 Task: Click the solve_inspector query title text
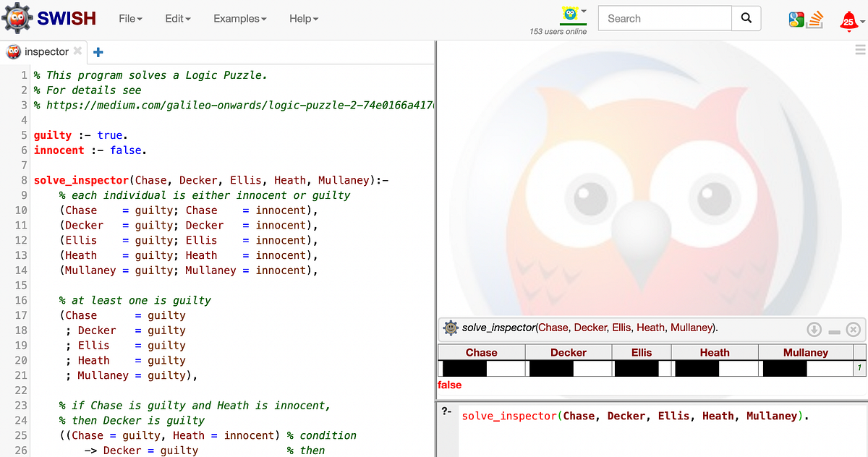(x=590, y=328)
